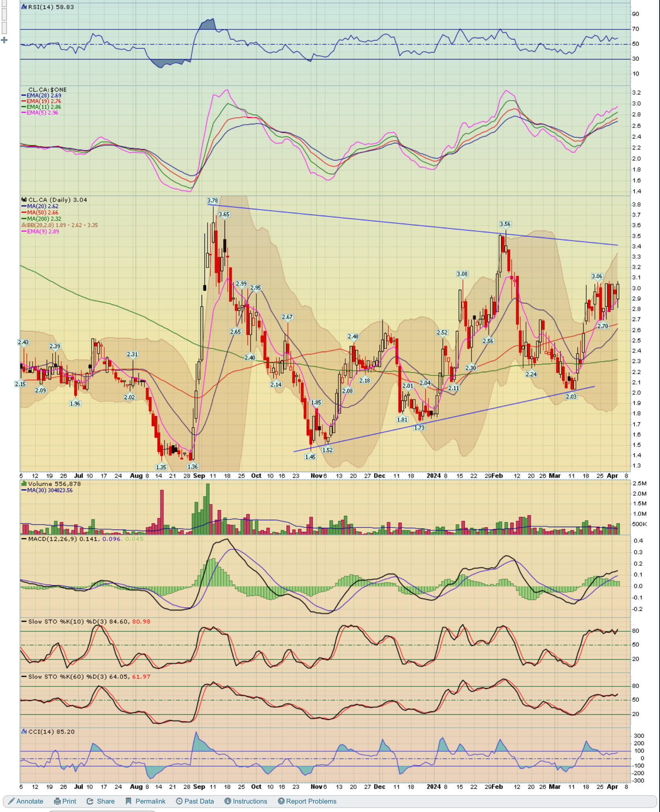Click the Print printer icon

click(58, 801)
